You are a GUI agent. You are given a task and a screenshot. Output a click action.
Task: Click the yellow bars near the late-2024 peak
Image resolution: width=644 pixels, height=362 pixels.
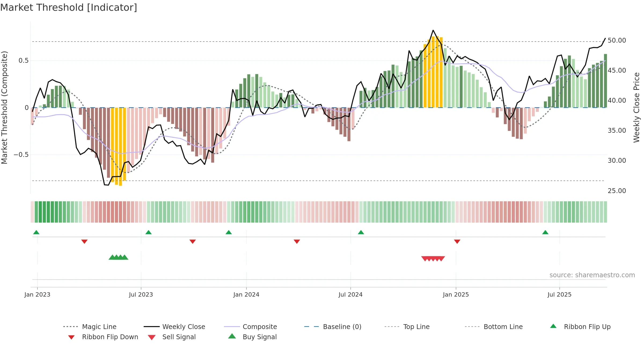433,72
